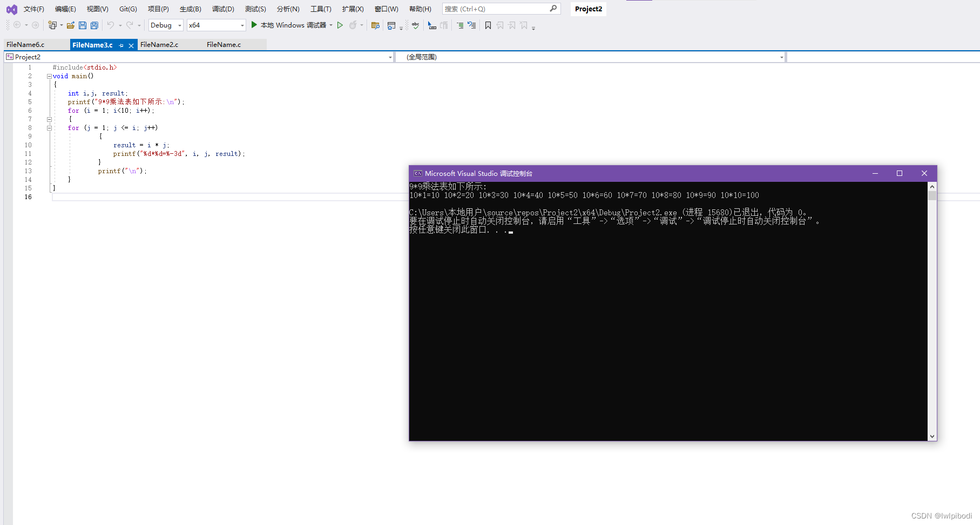Click the open file folder icon
The height and width of the screenshot is (525, 980).
(71, 25)
